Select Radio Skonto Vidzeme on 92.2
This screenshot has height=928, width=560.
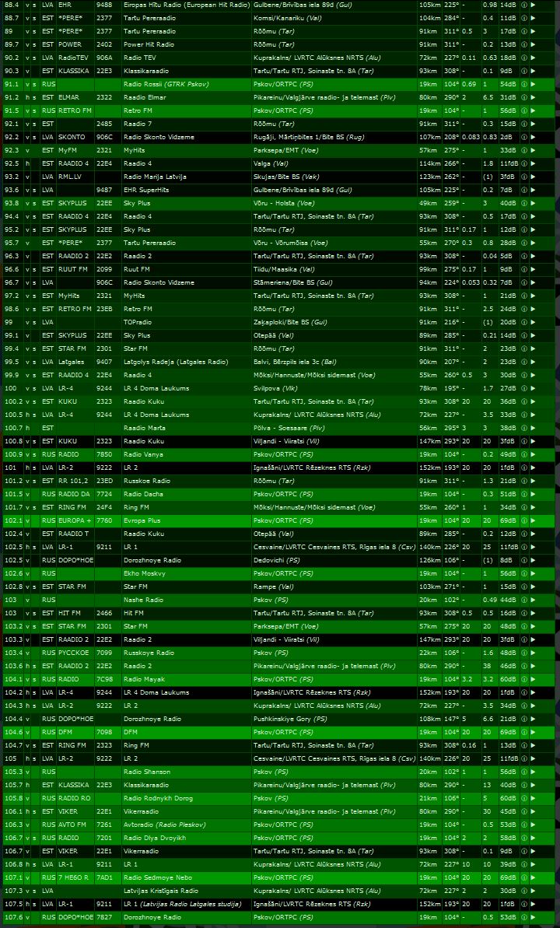(x=159, y=138)
